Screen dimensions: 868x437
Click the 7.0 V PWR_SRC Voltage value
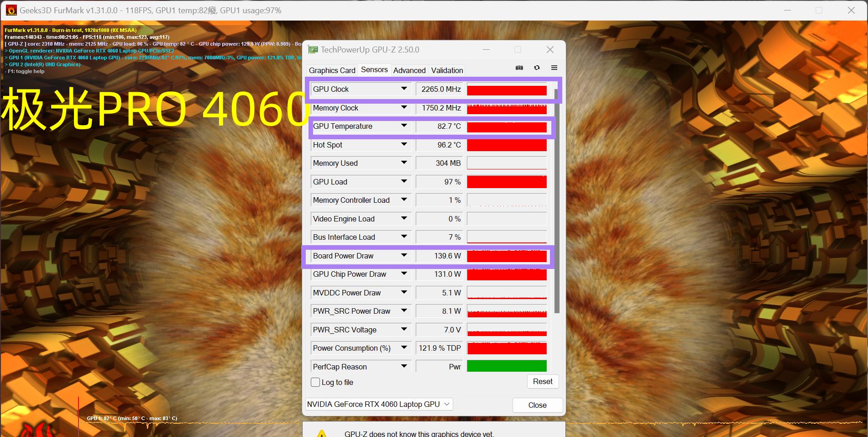pyautogui.click(x=439, y=330)
